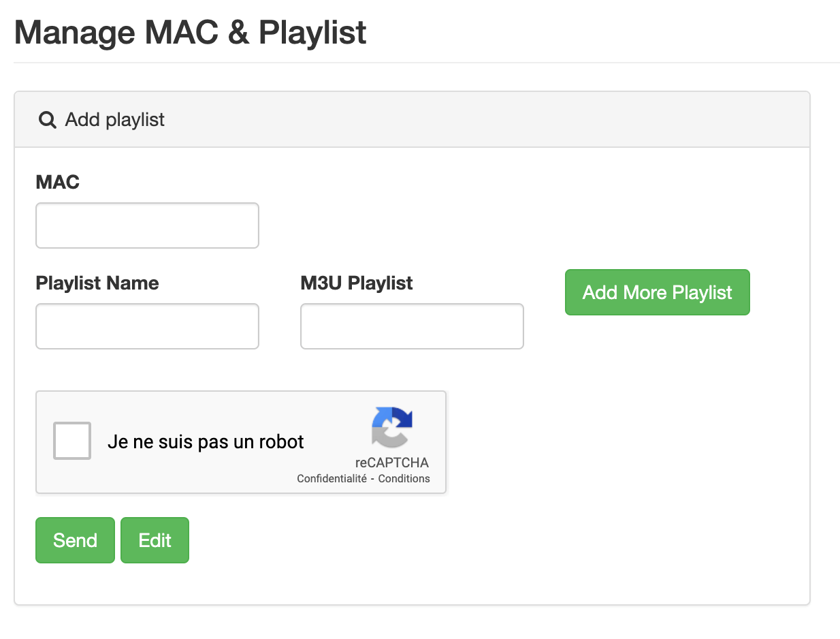Select the M3U Playlist input box
Viewport: 840px width, 639px height.
tap(412, 326)
